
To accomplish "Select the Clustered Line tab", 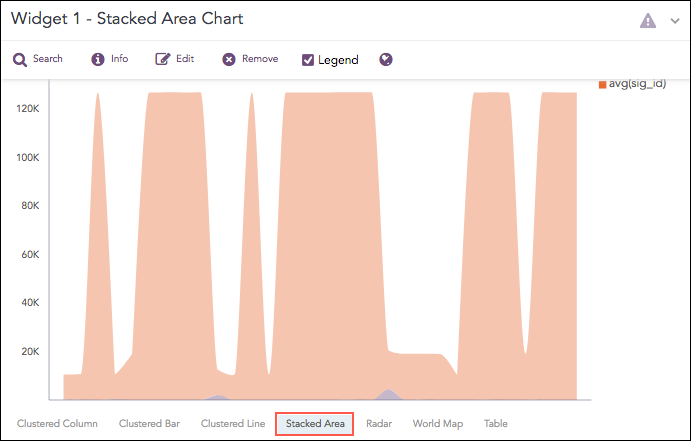I will [233, 424].
